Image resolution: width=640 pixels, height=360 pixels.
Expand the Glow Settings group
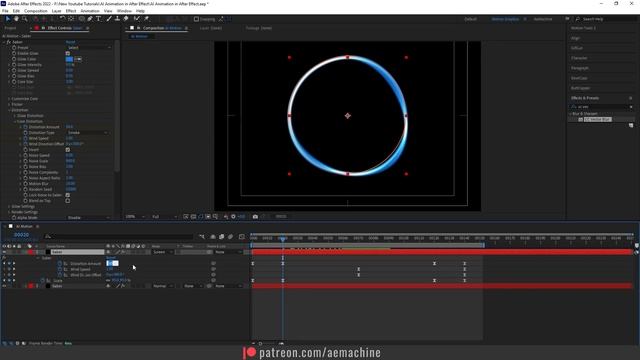pos(9,207)
